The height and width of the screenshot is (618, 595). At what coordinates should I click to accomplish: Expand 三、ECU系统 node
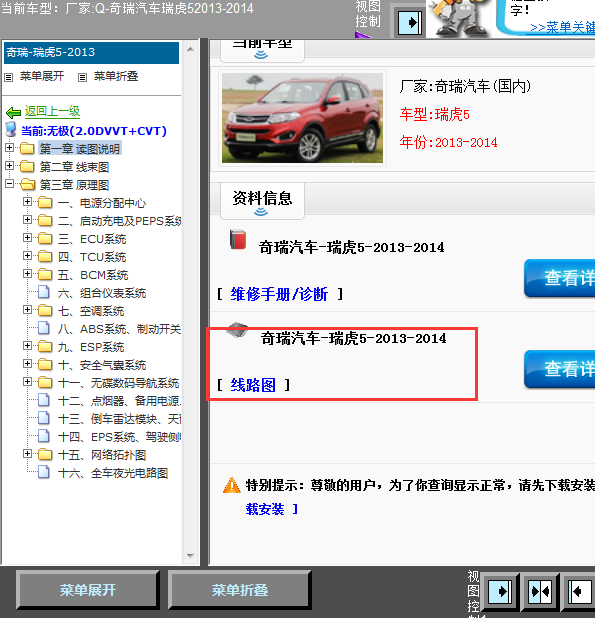click(27, 237)
